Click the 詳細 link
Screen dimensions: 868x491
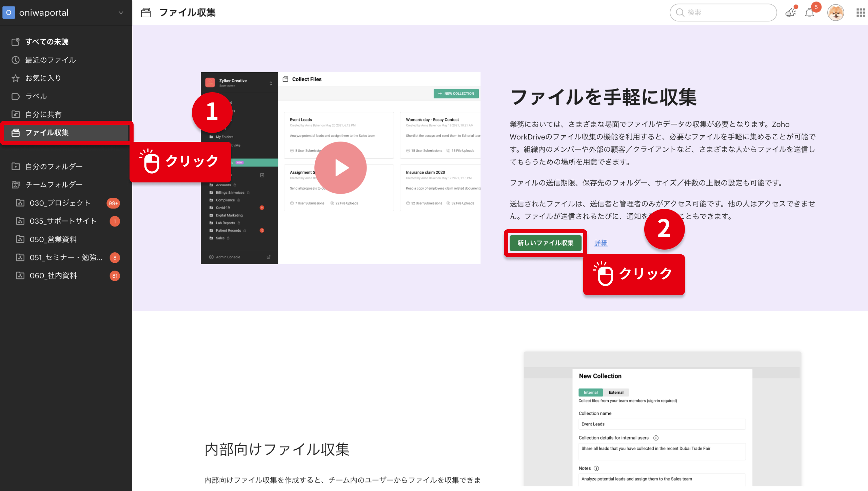[x=601, y=243]
